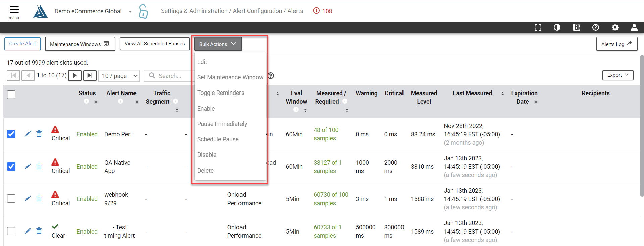Uncheck the Demo Perf alert checkbox
The width and height of the screenshot is (644, 246).
point(11,134)
